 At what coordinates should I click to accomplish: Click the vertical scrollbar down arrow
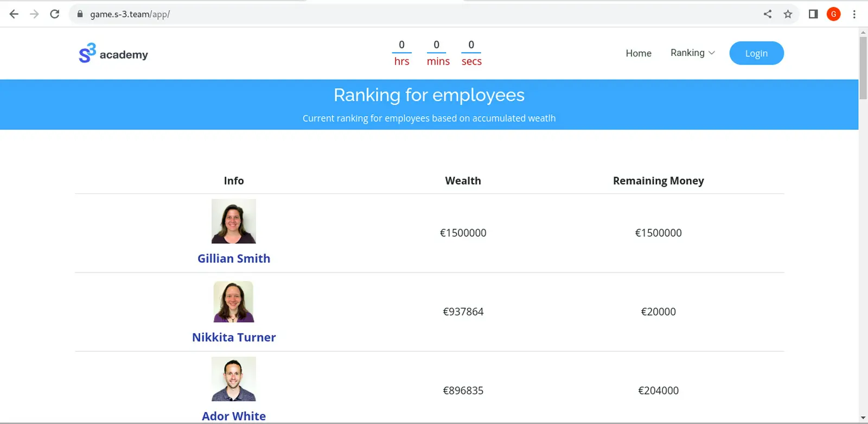pos(863,418)
